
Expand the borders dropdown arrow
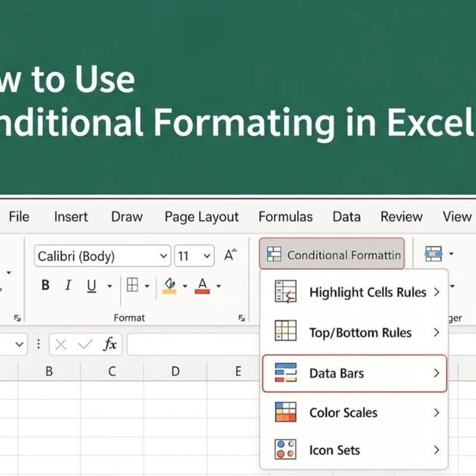(147, 286)
